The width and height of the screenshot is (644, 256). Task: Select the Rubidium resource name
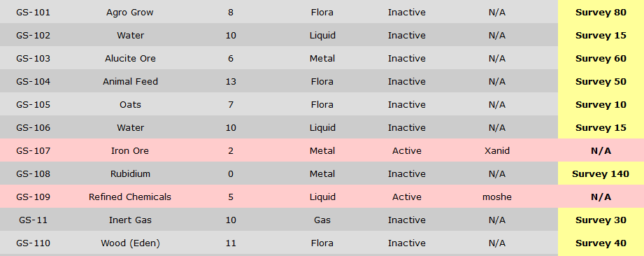coord(130,174)
